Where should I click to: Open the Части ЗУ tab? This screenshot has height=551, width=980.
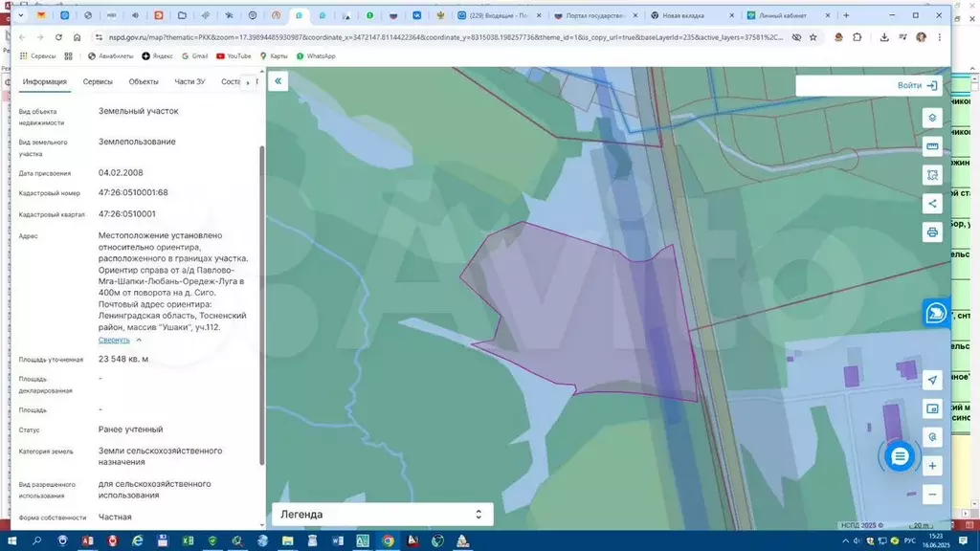[189, 82]
